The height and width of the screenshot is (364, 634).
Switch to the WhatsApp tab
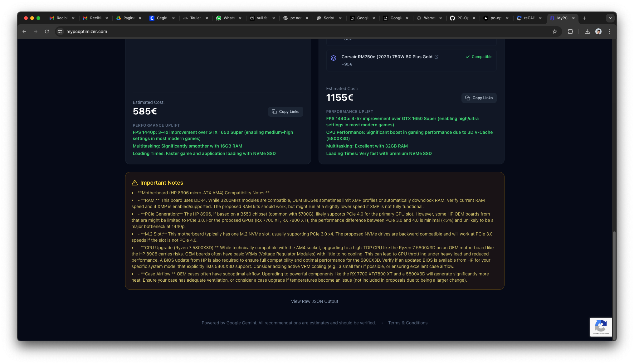[x=226, y=18]
